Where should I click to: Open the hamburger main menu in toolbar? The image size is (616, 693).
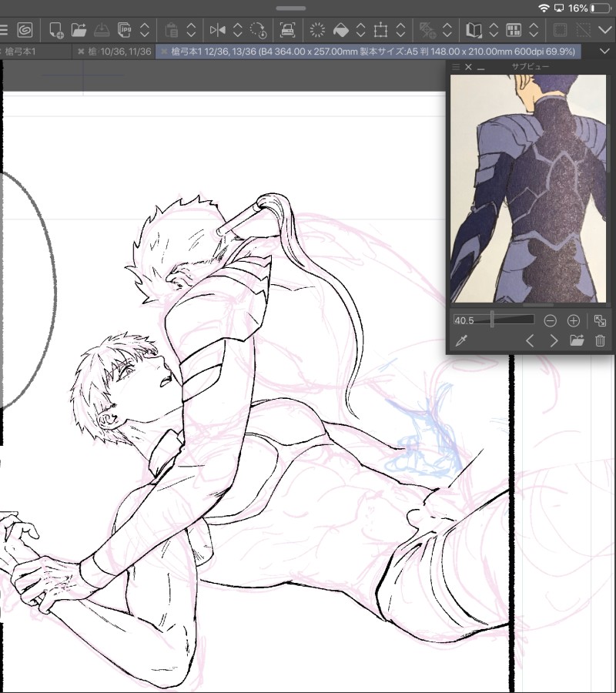3,30
